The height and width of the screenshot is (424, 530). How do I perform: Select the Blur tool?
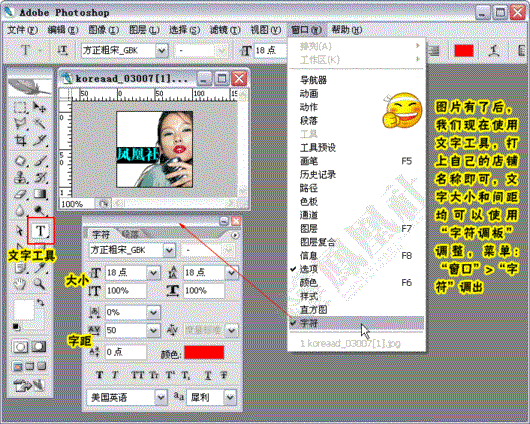20,211
